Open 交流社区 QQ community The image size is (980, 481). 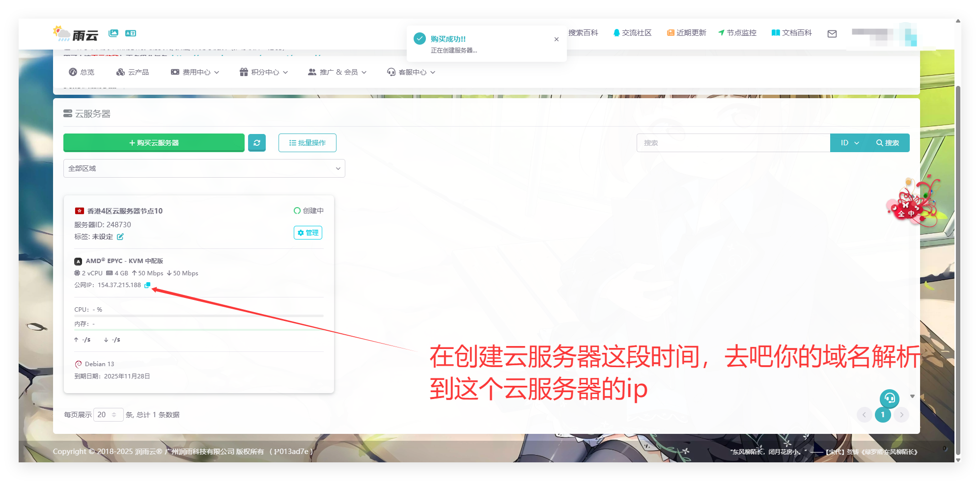click(633, 32)
